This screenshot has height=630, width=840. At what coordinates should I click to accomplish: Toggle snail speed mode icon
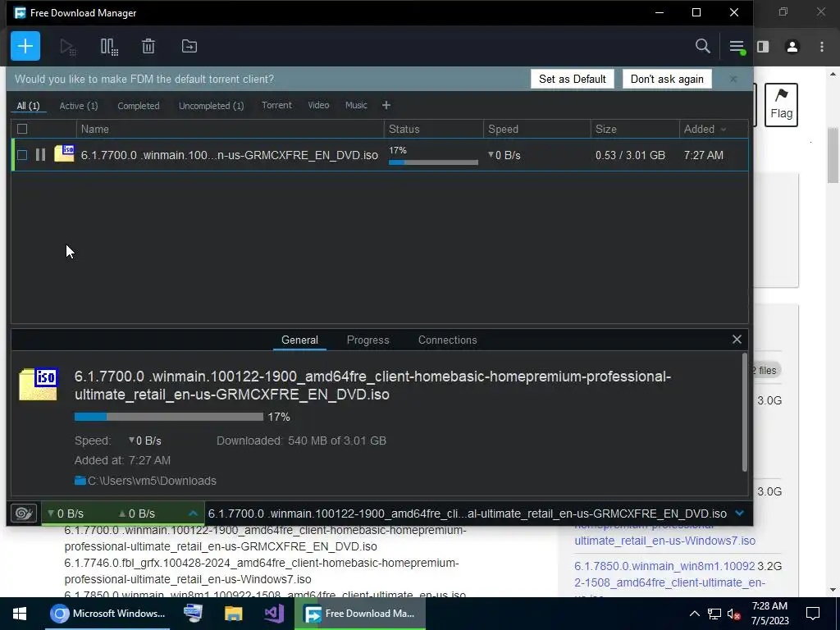coord(24,514)
